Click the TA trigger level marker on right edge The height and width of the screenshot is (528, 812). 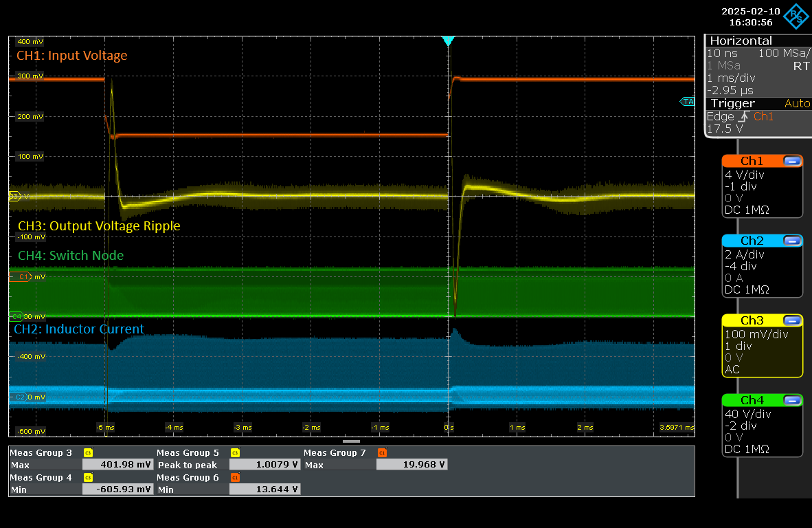[688, 102]
